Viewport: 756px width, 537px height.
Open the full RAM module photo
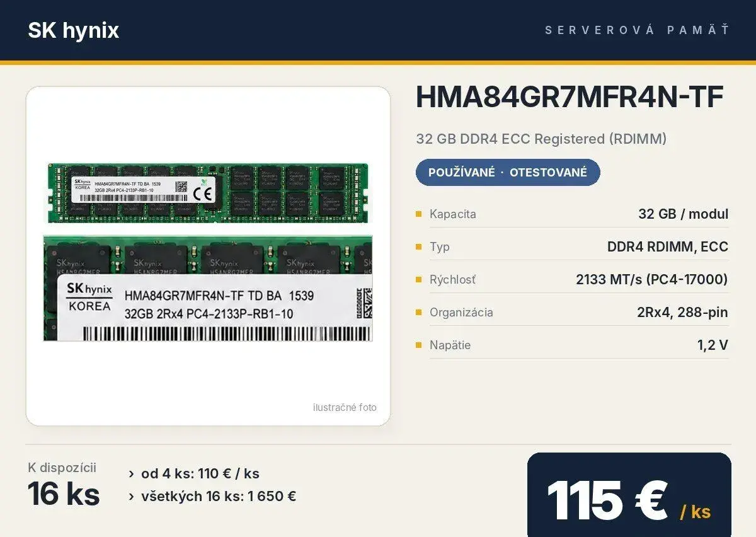point(208,192)
